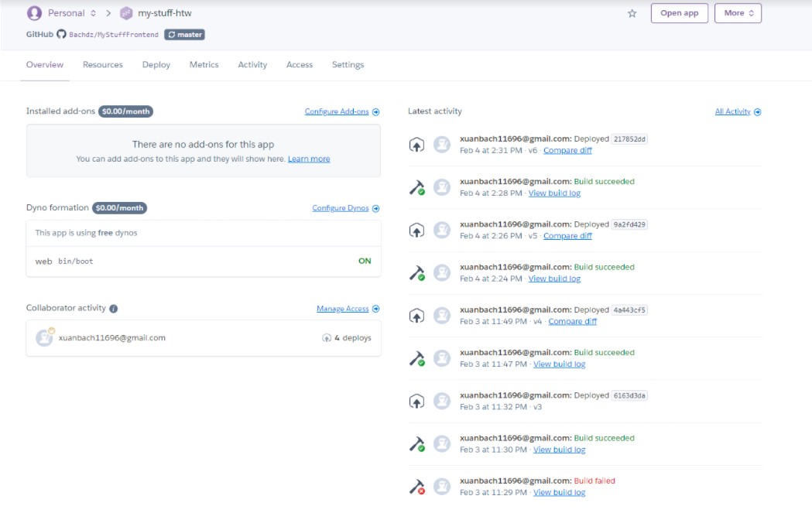Viewport: 812px width, 513px height.
Task: Open the Activity tab
Action: tap(252, 65)
